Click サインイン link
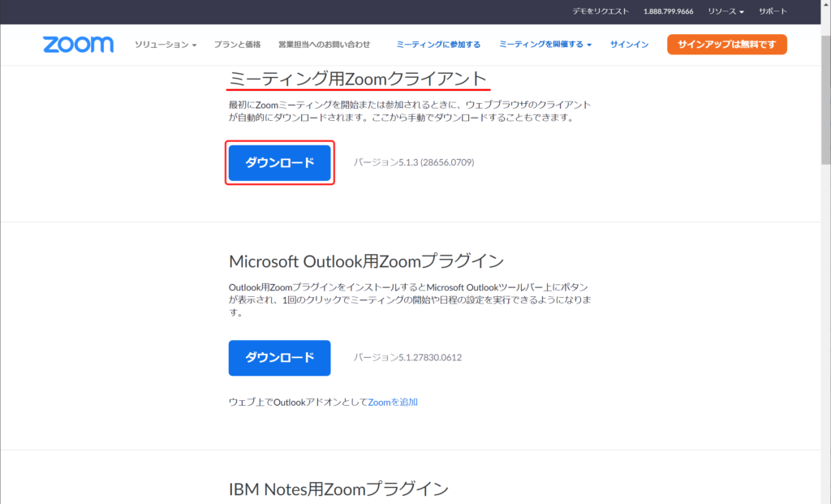This screenshot has height=504, width=831. tap(629, 45)
